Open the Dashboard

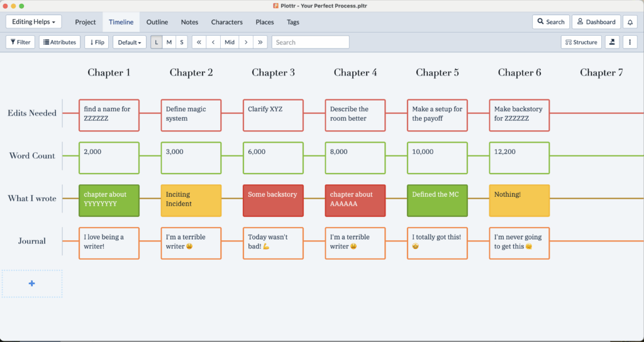[596, 22]
